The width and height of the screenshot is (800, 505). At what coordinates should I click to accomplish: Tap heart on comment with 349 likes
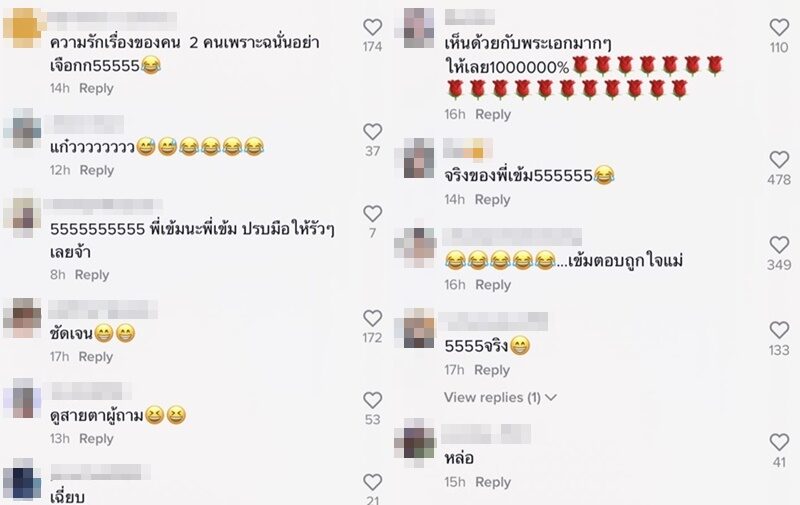[779, 245]
